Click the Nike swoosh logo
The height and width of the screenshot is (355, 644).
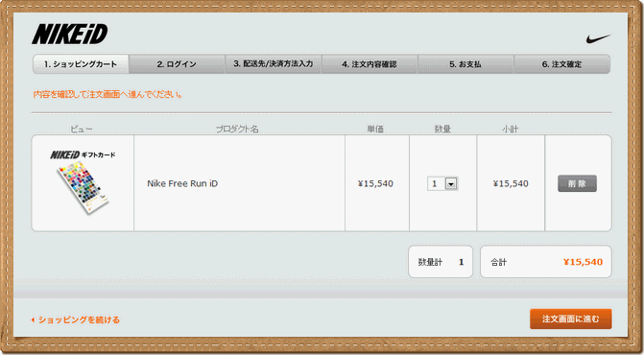[598, 39]
